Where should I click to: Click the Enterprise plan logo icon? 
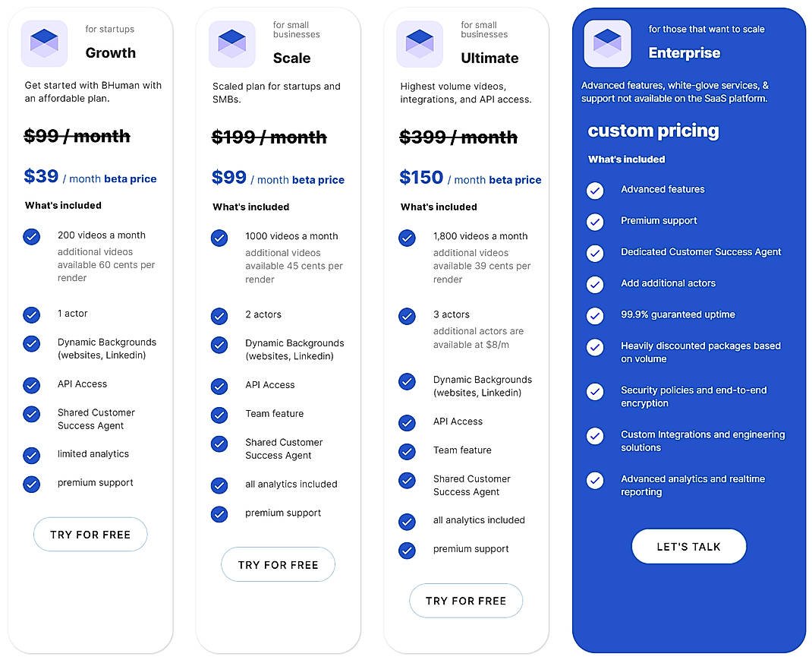(x=606, y=43)
